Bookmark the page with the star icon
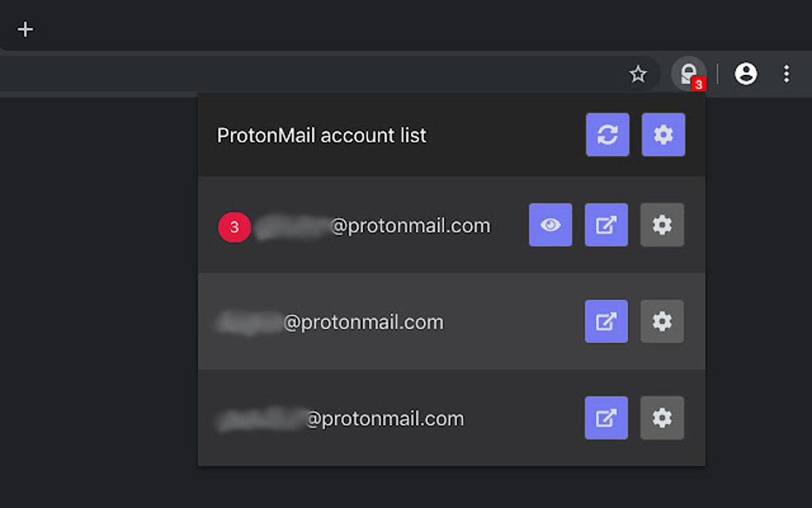 638,73
